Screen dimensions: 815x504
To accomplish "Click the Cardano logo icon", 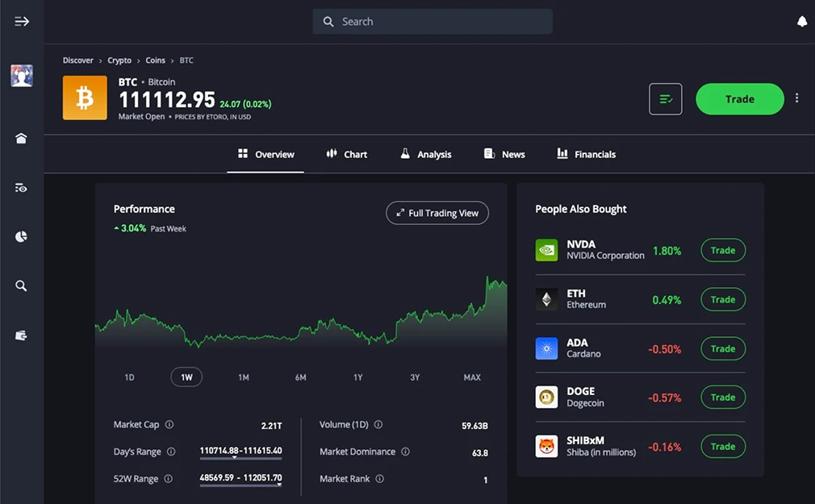I will click(547, 348).
